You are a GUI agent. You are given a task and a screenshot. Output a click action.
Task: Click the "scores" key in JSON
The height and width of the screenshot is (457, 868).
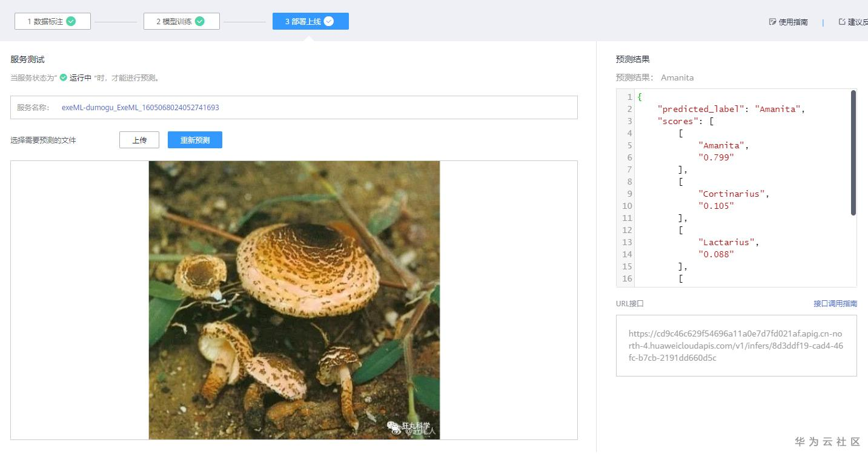coord(678,121)
